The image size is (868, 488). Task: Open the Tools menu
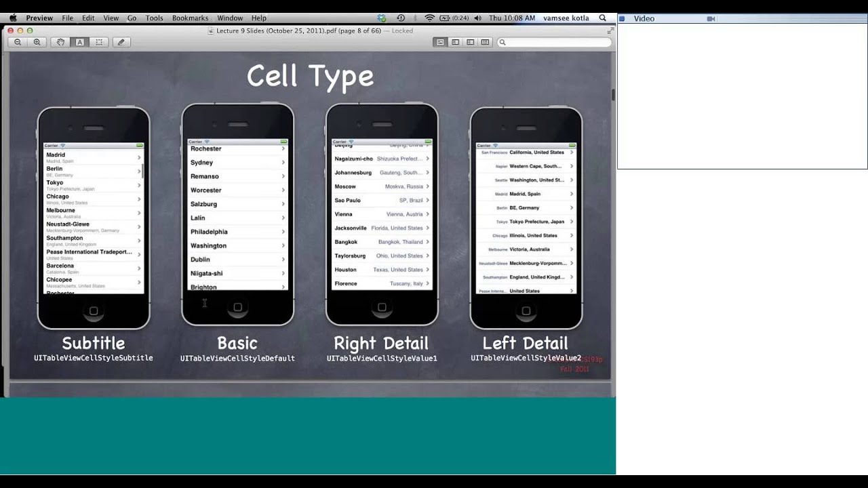pos(154,18)
